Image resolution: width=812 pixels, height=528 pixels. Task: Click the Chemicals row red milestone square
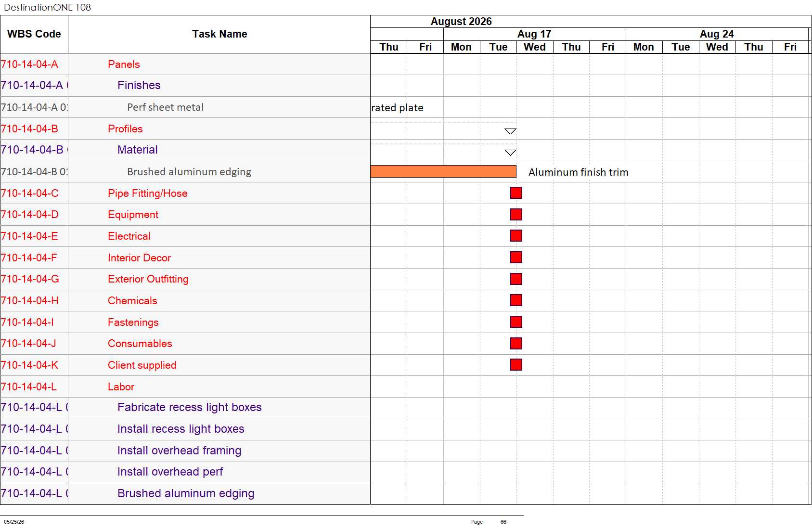(x=516, y=300)
